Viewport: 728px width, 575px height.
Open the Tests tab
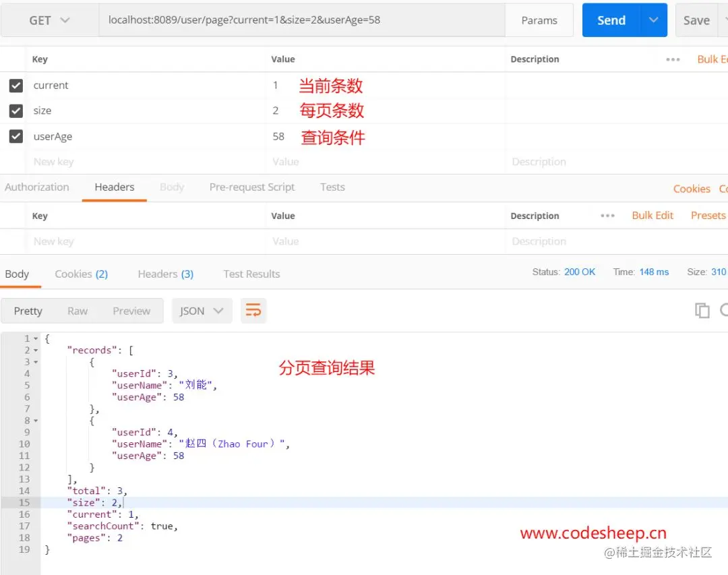[x=332, y=187]
